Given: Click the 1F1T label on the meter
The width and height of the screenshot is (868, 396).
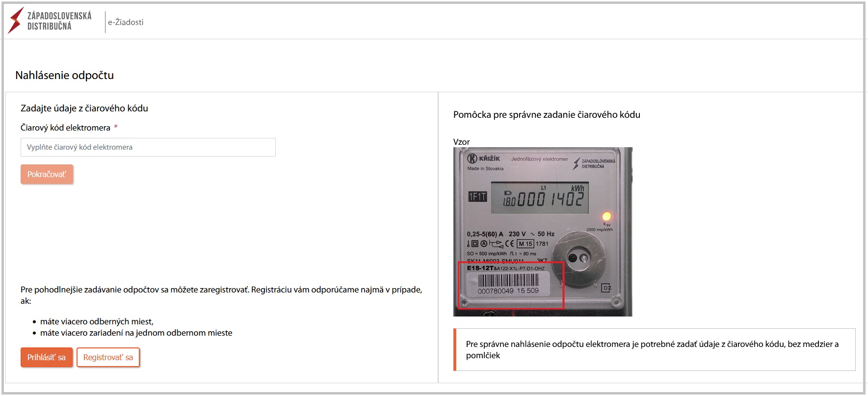Looking at the screenshot, I should coord(477,197).
